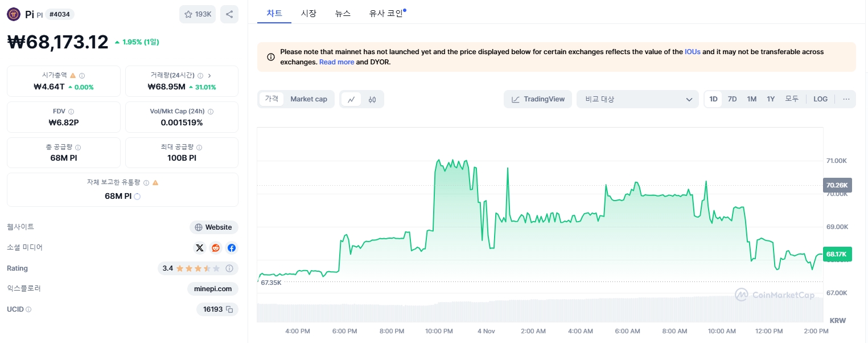Switch to the 차트 tab
868x343 pixels.
pyautogui.click(x=274, y=13)
